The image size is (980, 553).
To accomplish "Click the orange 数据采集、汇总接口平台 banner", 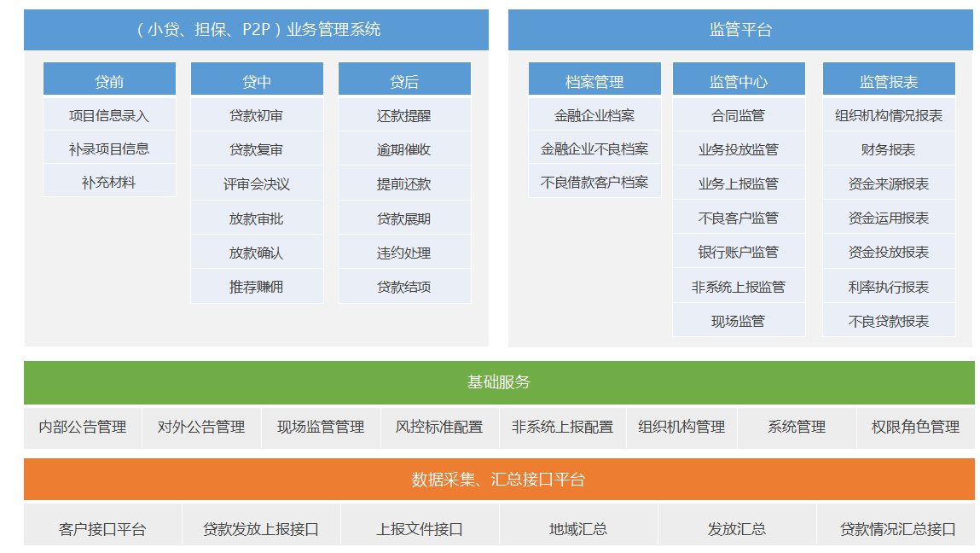I will pos(499,479).
